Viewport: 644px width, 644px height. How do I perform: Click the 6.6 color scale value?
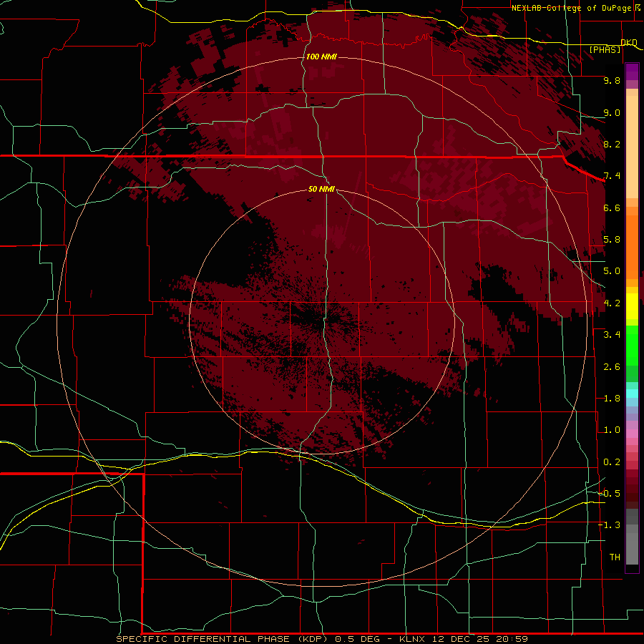click(x=612, y=208)
